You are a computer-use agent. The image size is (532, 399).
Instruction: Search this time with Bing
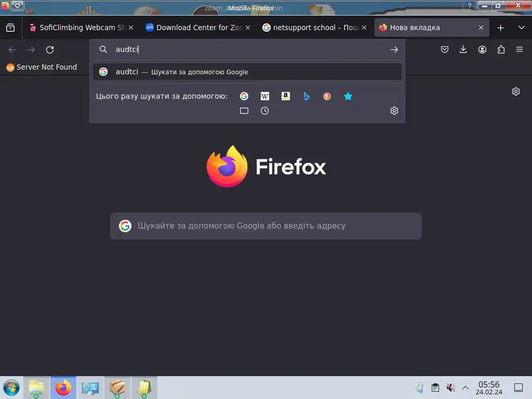click(x=307, y=96)
